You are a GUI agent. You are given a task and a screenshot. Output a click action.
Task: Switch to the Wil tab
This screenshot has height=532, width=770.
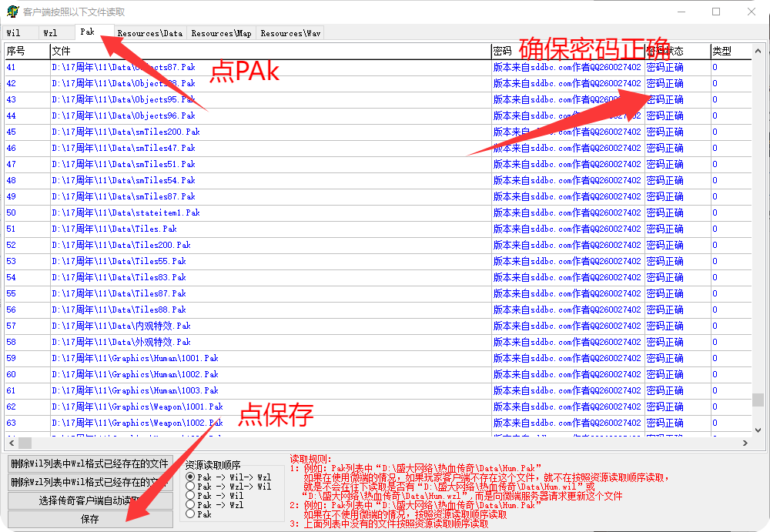pyautogui.click(x=14, y=33)
